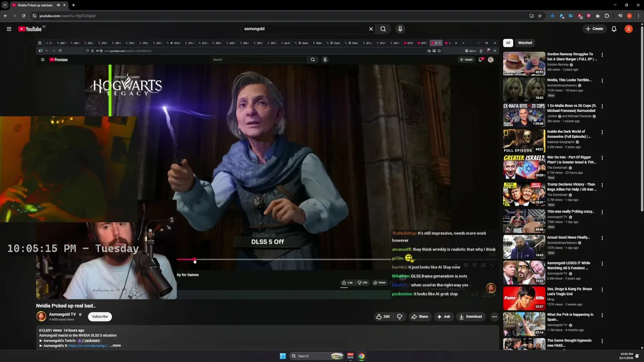This screenshot has height=362, width=644.
Task: Open Chrome profile avatar in toolbar
Action: [629, 16]
